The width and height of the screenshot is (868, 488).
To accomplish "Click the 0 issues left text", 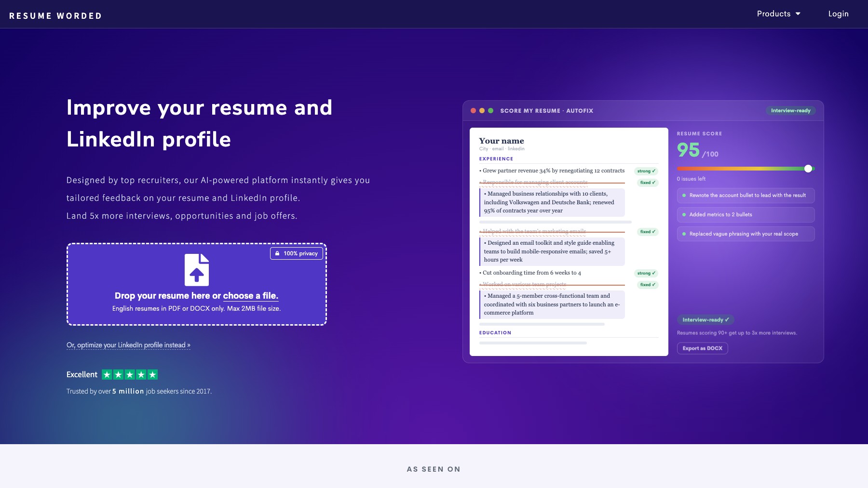I will (x=691, y=179).
